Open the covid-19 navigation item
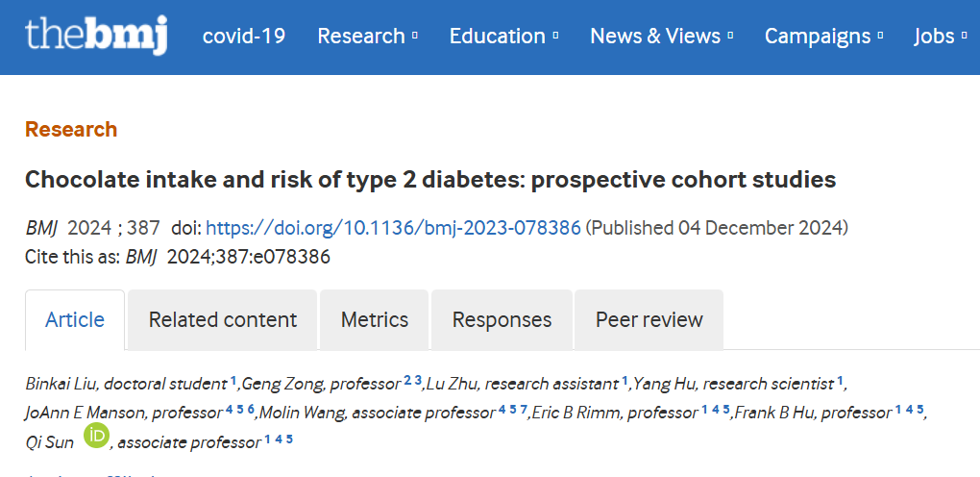Viewport: 980px width, 477px height. (244, 37)
